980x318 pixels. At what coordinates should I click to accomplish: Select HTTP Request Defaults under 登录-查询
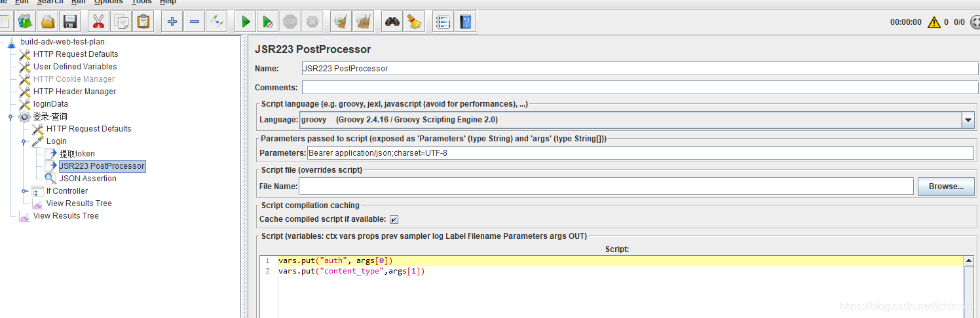coord(88,129)
